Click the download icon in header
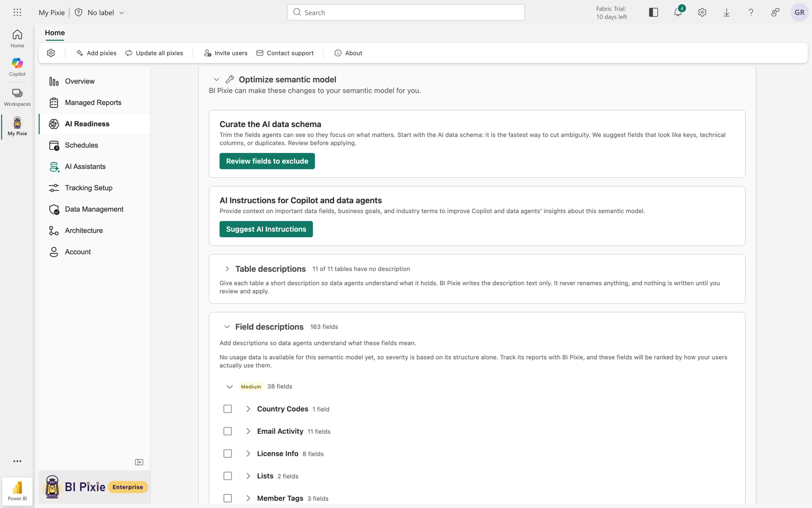The image size is (812, 508). pyautogui.click(x=727, y=12)
